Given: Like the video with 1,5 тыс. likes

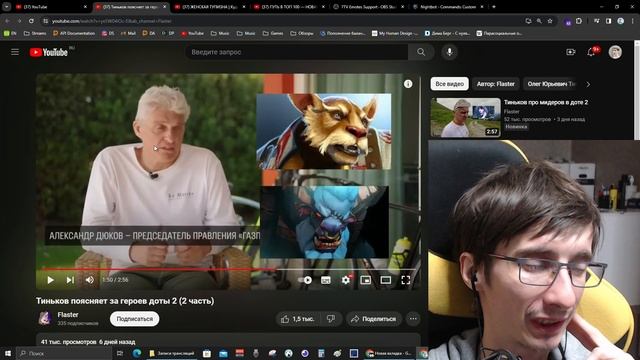Looking at the screenshot, I should [x=298, y=319].
